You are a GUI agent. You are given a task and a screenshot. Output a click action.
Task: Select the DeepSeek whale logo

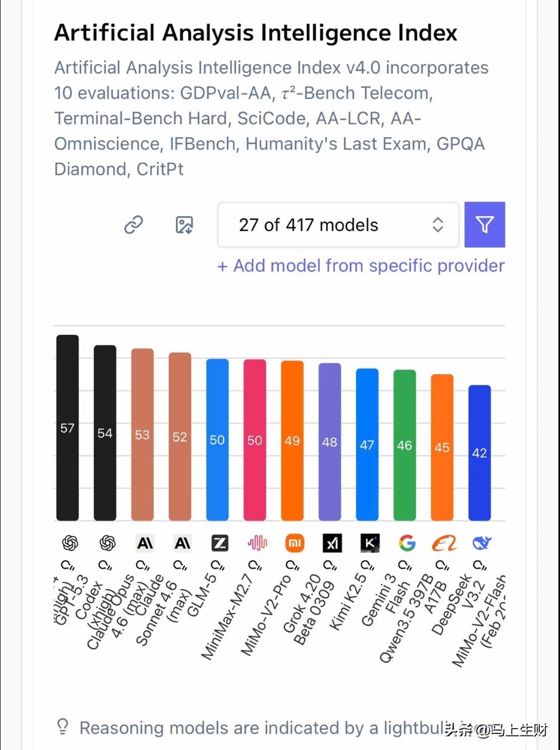point(482,543)
